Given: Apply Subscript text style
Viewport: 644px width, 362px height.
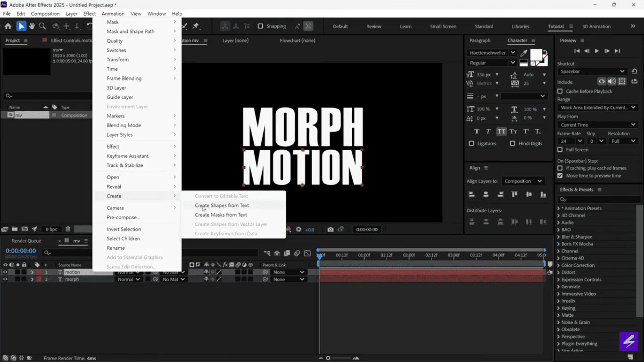Looking at the screenshot, I should (x=538, y=132).
